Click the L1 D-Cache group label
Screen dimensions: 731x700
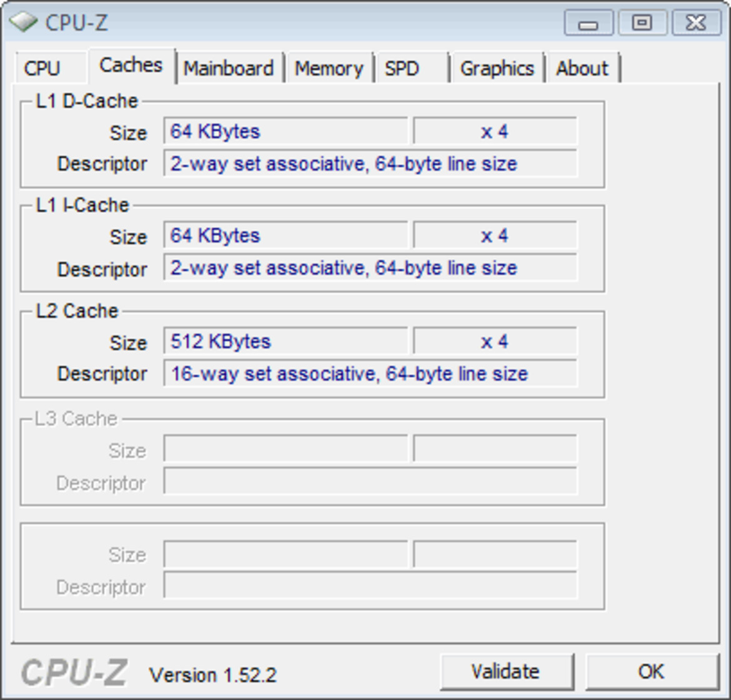pyautogui.click(x=87, y=101)
